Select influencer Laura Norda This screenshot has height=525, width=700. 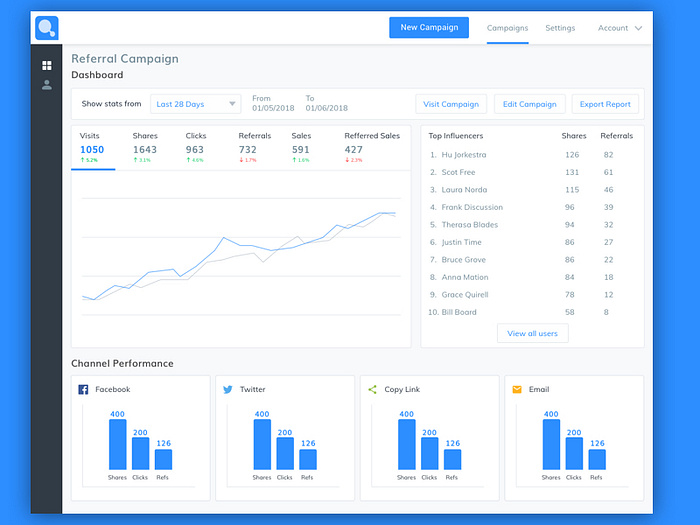coord(464,190)
